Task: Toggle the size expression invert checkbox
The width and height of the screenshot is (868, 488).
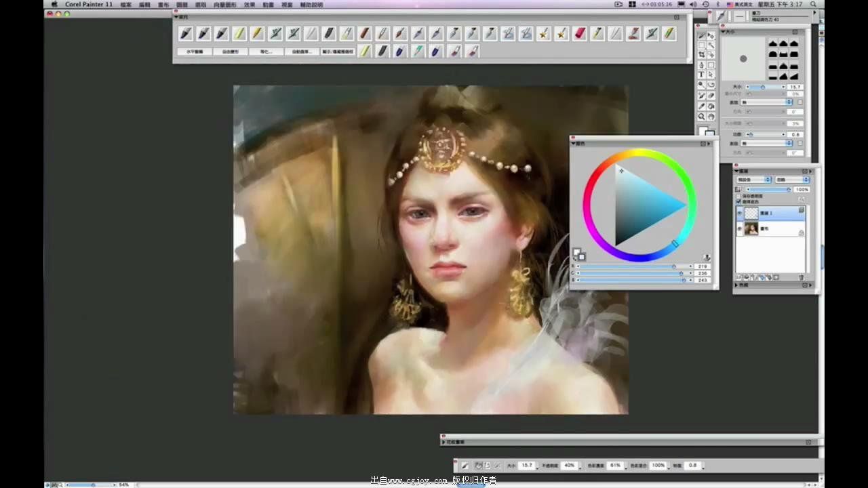Action: (x=800, y=102)
